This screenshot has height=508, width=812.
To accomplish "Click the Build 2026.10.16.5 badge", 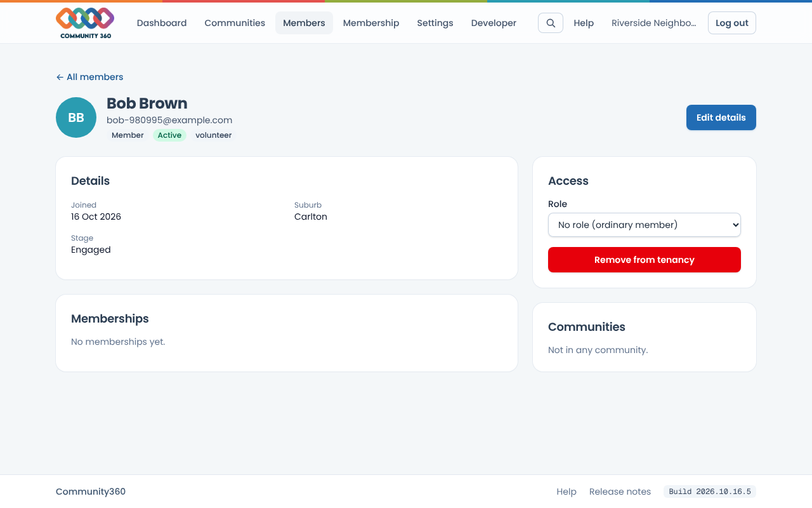I will pyautogui.click(x=710, y=491).
